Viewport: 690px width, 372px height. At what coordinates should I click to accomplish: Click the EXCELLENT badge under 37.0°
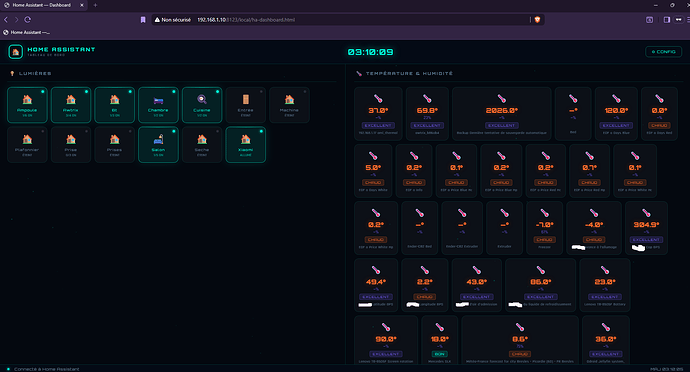[378, 125]
